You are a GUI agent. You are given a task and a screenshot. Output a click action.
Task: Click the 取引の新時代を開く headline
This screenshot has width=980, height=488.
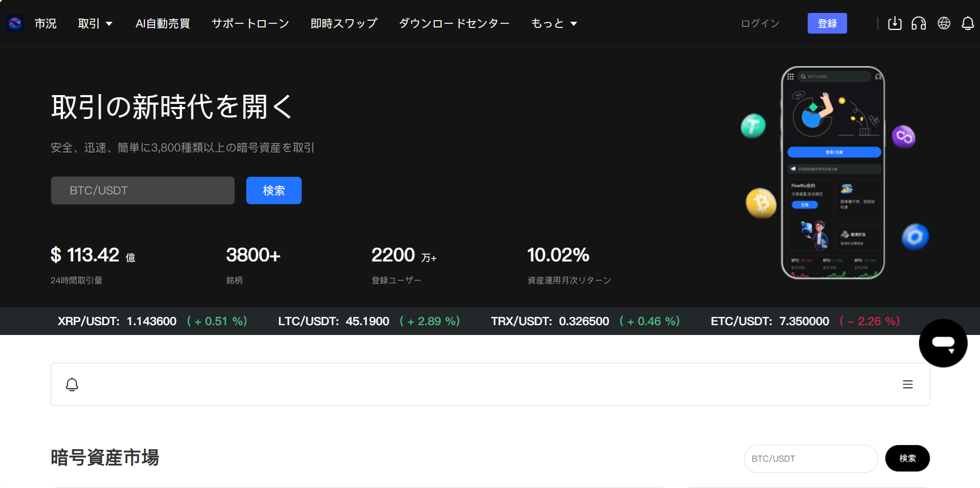pos(172,107)
